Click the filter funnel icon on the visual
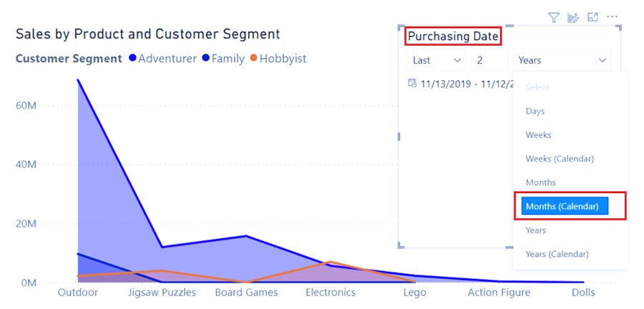644x309 pixels. (x=554, y=17)
